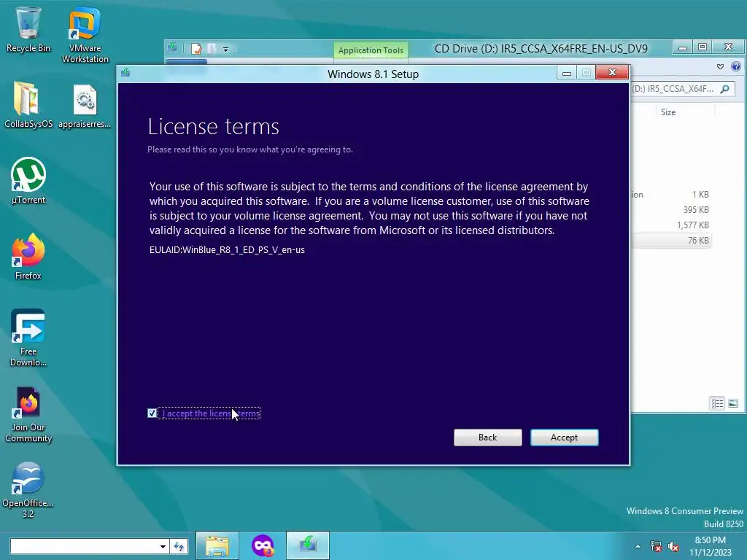Open the Recycle Bin desktop icon
This screenshot has width=747, height=560.
28,29
